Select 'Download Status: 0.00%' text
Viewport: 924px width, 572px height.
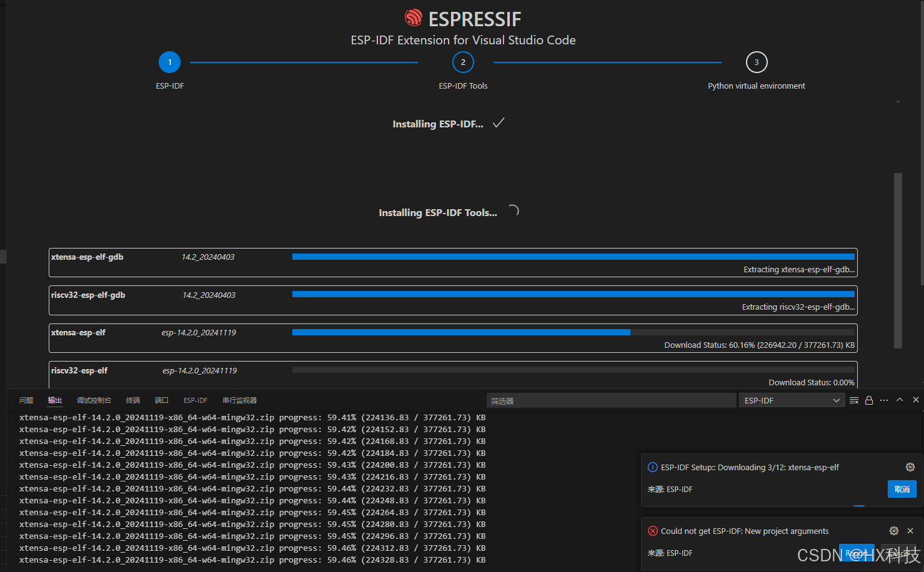coord(812,382)
